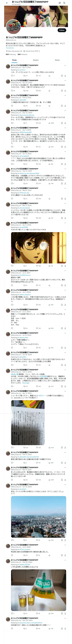Bookmark the Jul 13, 2024 post
This screenshot has width=72, height=644.
pos(62,348)
